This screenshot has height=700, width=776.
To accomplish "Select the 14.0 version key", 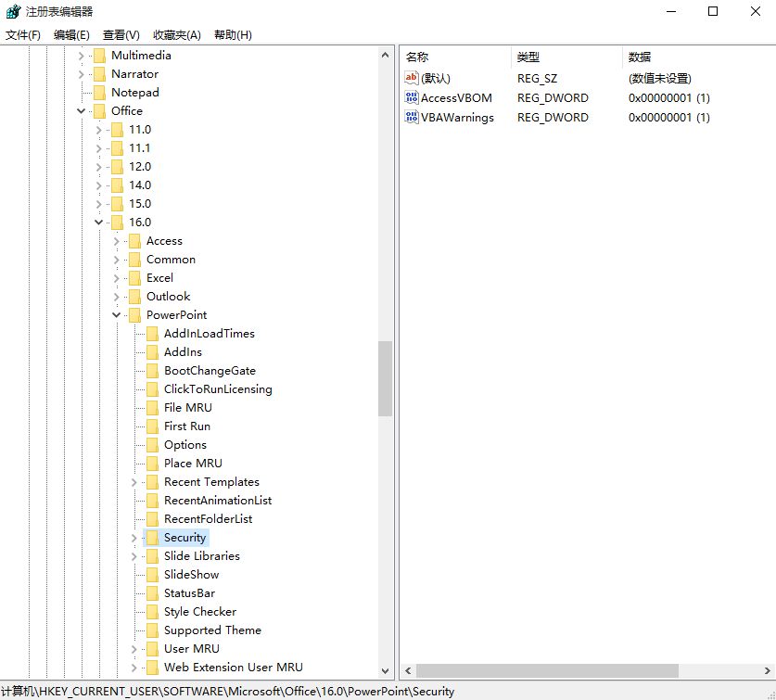I will 140,185.
